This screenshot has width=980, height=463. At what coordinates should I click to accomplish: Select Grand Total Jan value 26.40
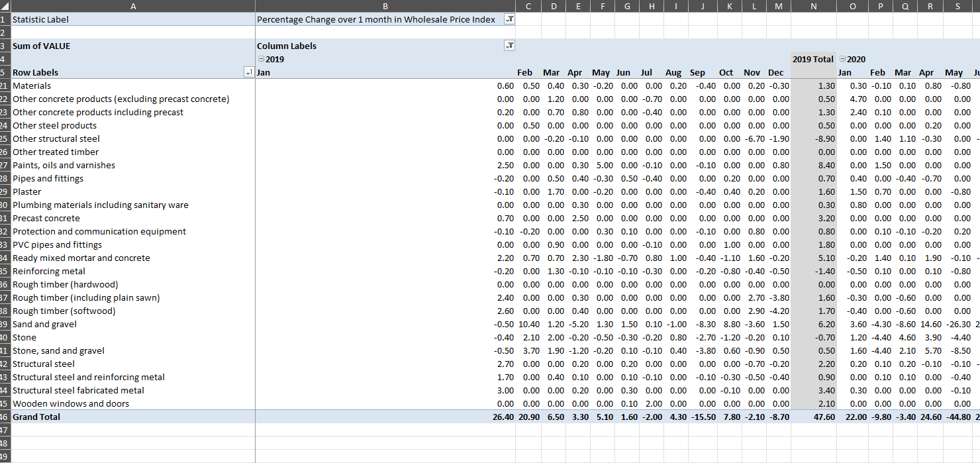pyautogui.click(x=503, y=417)
